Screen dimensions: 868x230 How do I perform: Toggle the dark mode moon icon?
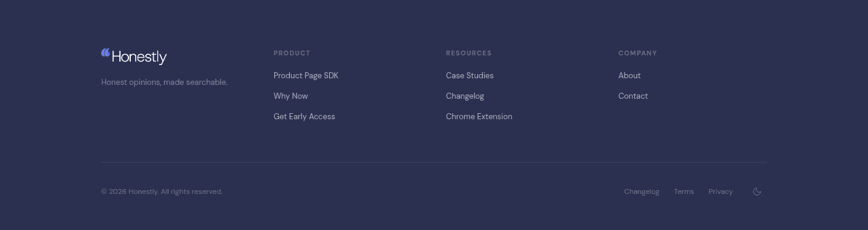point(757,191)
